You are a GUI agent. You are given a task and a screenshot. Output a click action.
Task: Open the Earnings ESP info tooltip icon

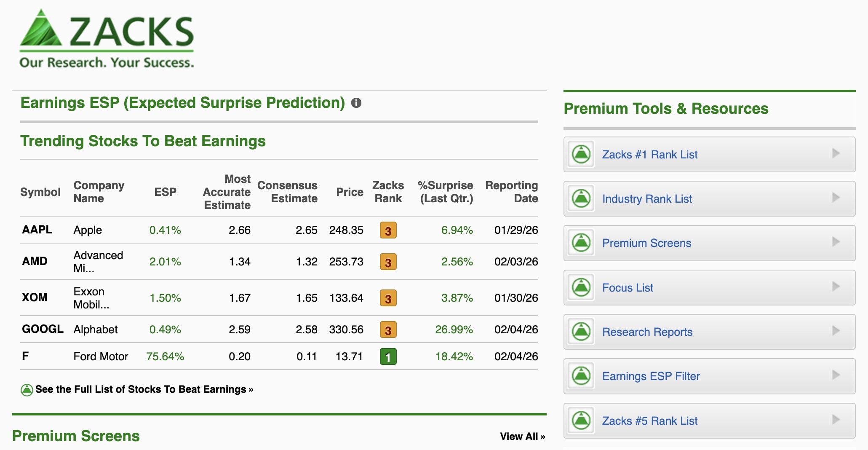[356, 102]
